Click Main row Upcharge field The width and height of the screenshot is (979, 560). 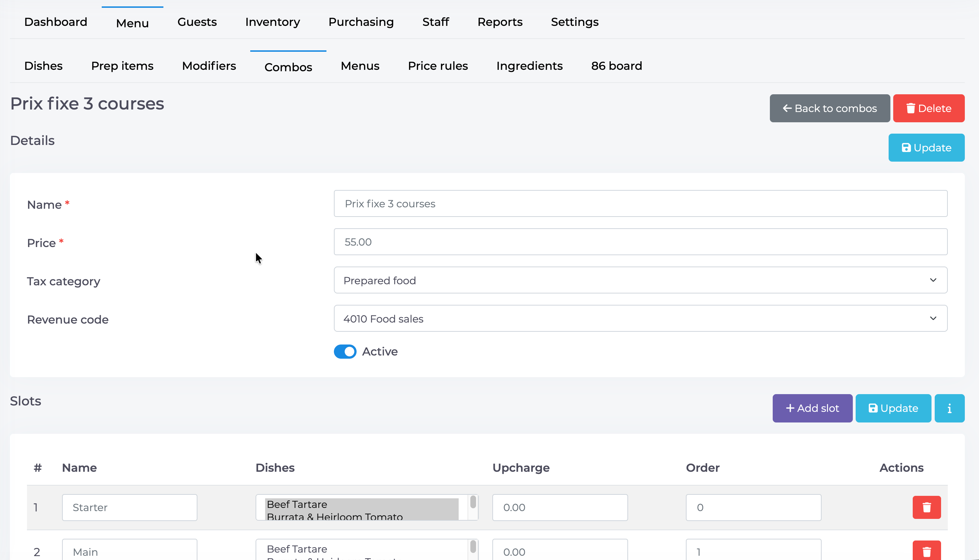(560, 550)
